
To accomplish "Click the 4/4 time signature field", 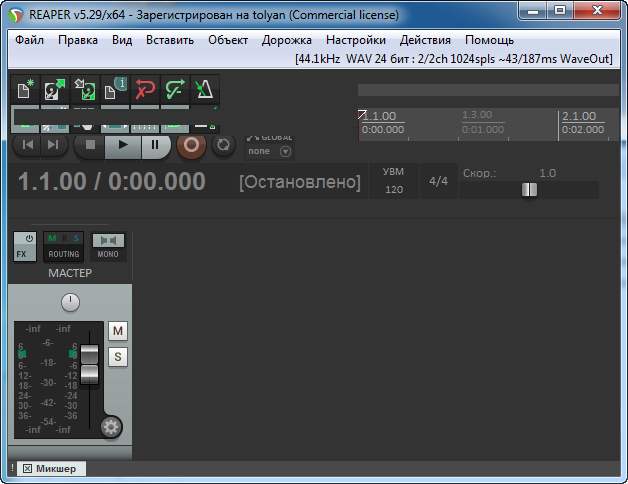I will click(x=438, y=182).
